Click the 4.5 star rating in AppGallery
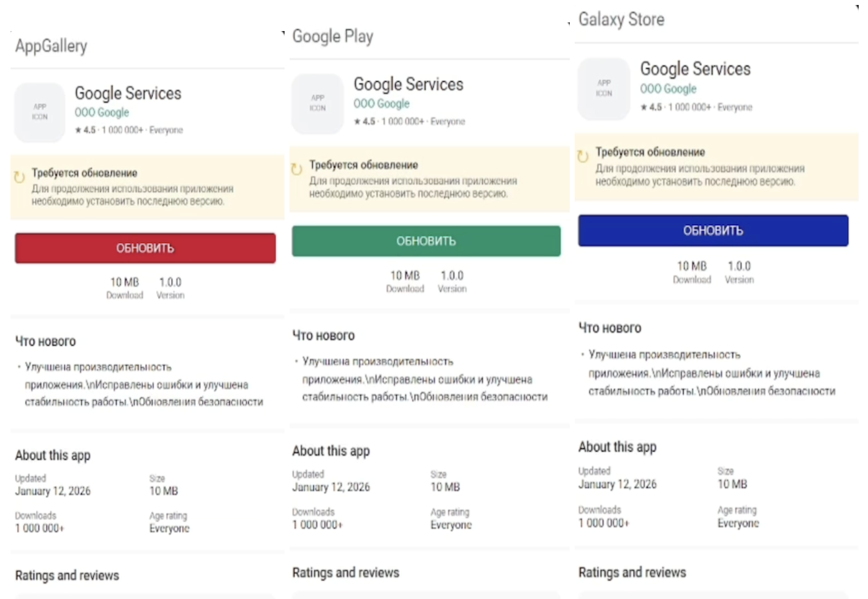 click(86, 130)
